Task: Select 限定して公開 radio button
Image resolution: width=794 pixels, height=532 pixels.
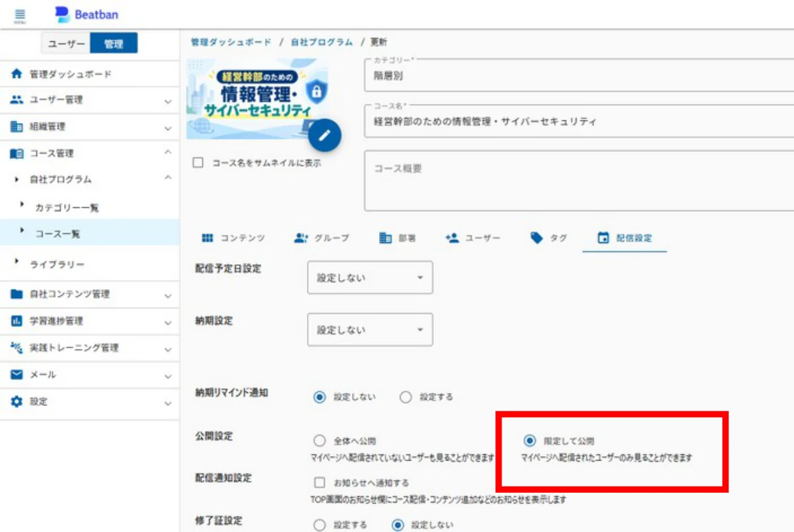Action: (x=530, y=440)
